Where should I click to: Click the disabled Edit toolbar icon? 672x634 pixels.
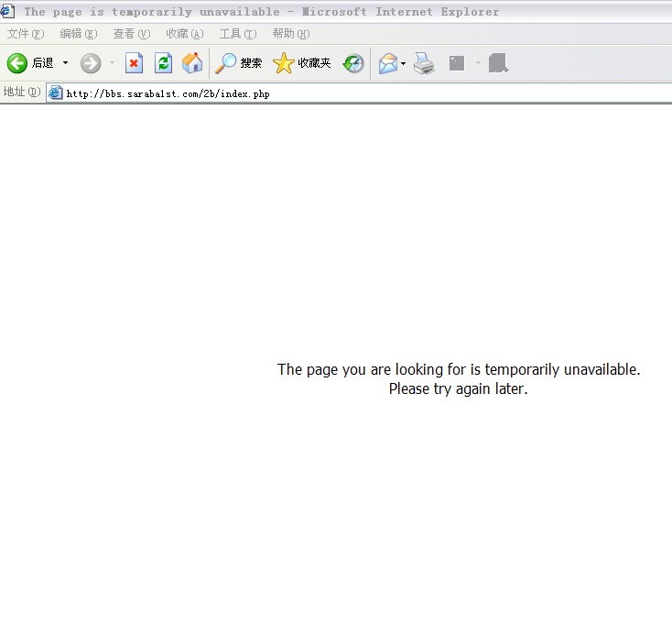[x=457, y=63]
